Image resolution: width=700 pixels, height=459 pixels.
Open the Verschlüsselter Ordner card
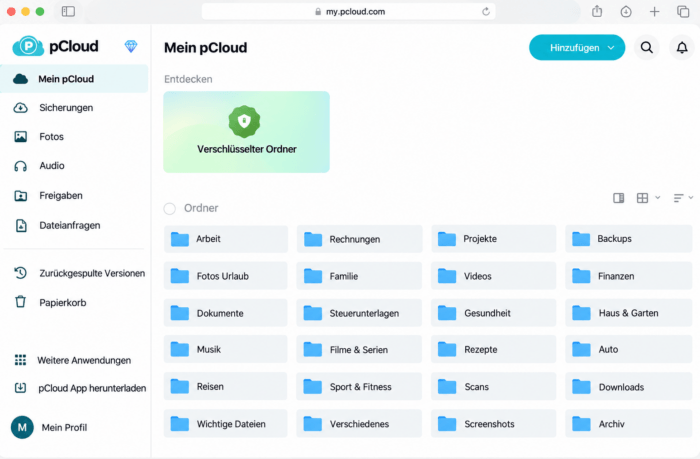click(246, 132)
